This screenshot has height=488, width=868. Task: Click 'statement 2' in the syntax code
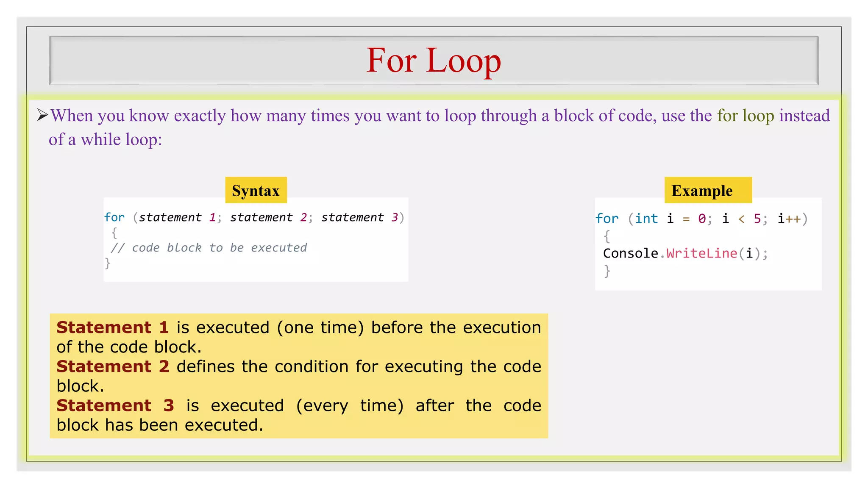coord(268,217)
